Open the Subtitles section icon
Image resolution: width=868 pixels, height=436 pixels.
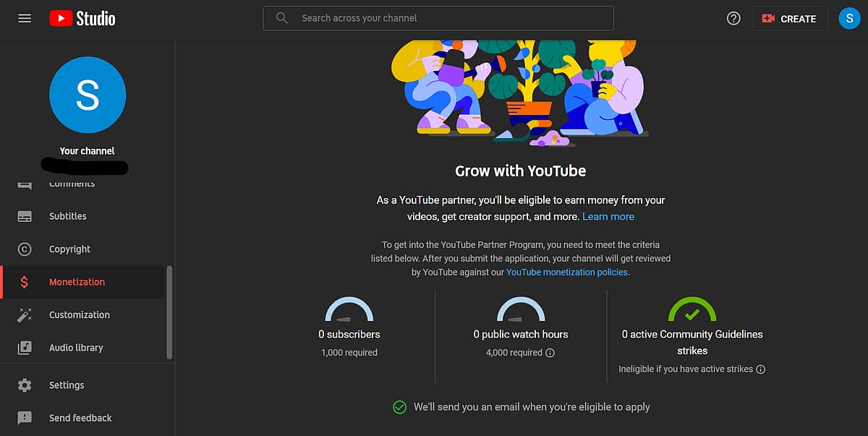(24, 215)
